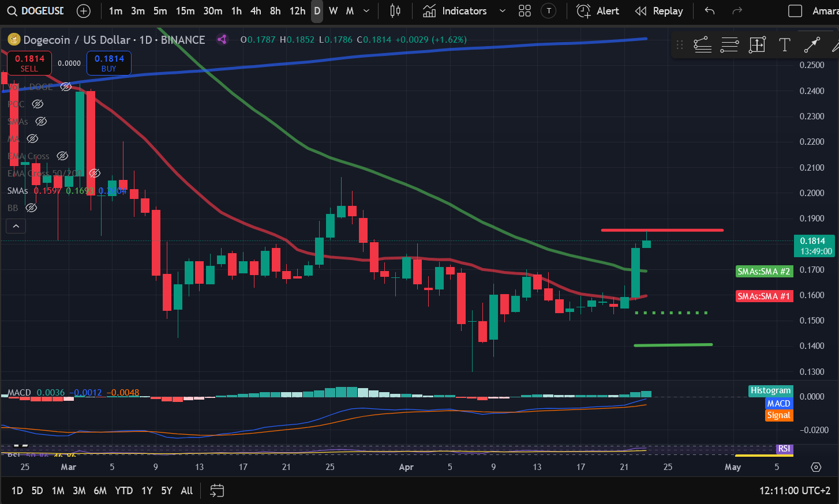Screen dimensions: 839x504
Task: Click the orange Signal line label
Action: point(778,415)
